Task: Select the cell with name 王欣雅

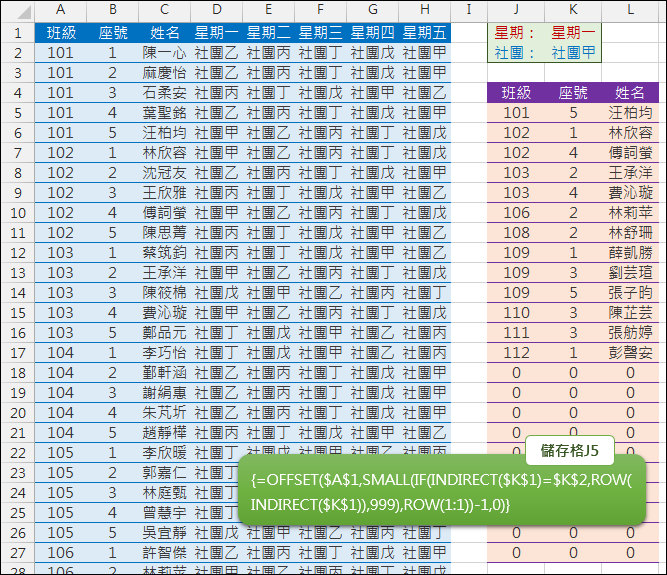Action: 165,193
